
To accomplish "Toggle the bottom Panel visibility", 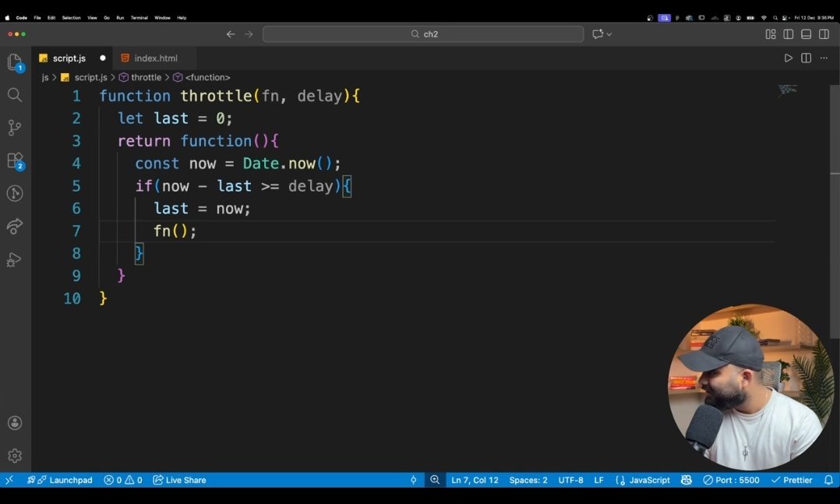I will (x=806, y=34).
